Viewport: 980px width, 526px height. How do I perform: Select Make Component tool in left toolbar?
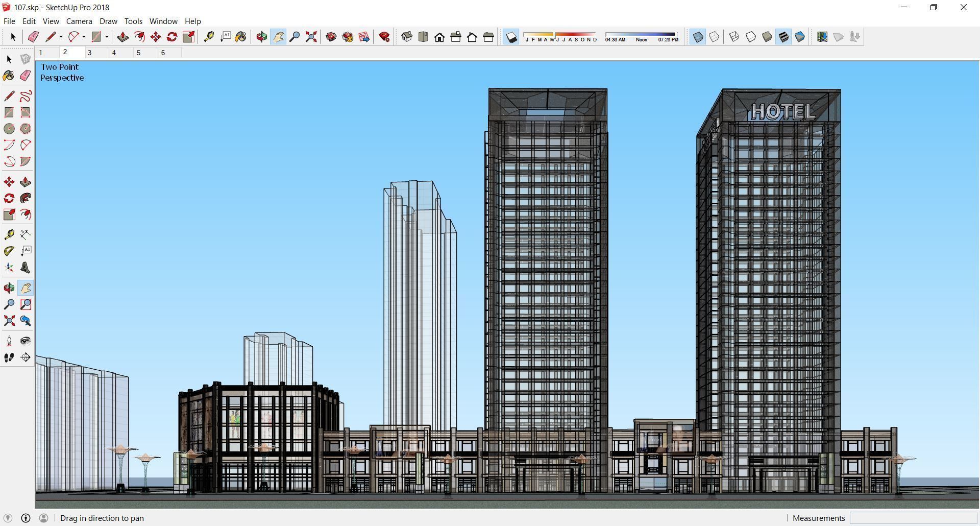(x=26, y=59)
